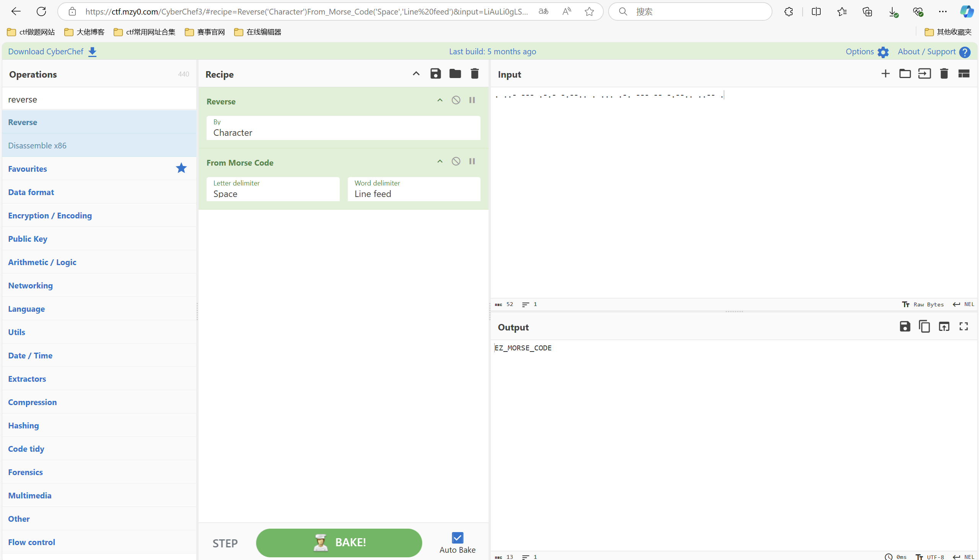
Task: Expand the Utils category
Action: (99, 332)
